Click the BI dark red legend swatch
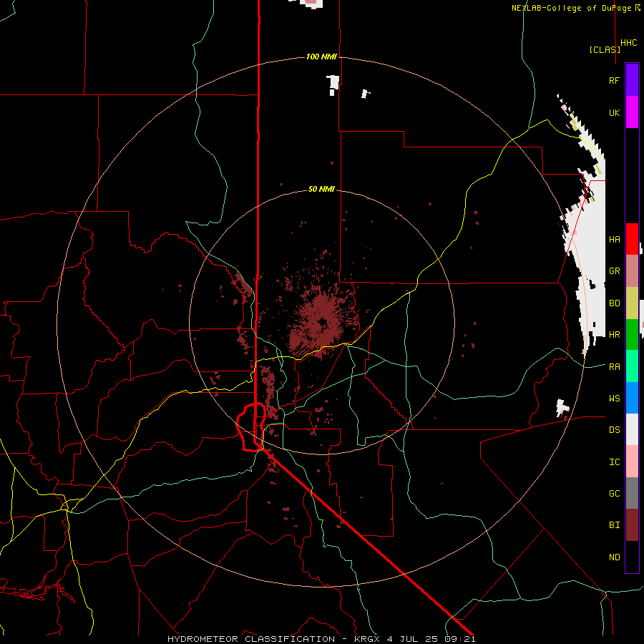The image size is (644, 644). coord(632,525)
